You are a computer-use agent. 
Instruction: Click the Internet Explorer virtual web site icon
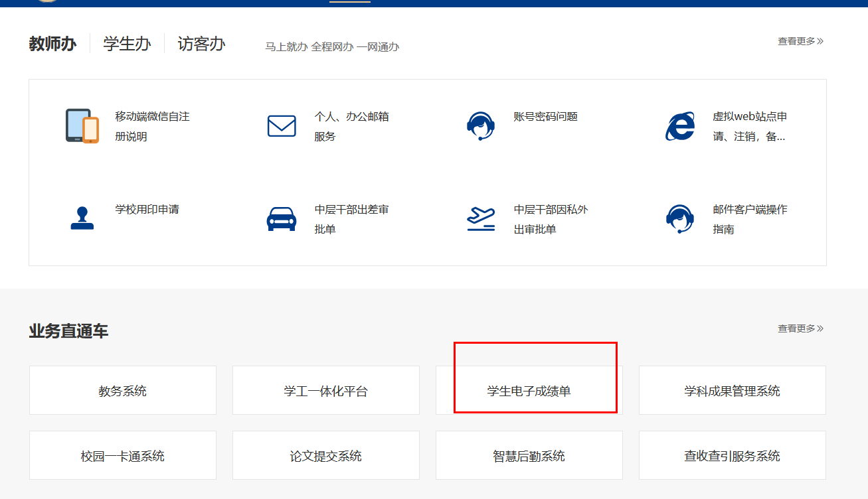679,126
